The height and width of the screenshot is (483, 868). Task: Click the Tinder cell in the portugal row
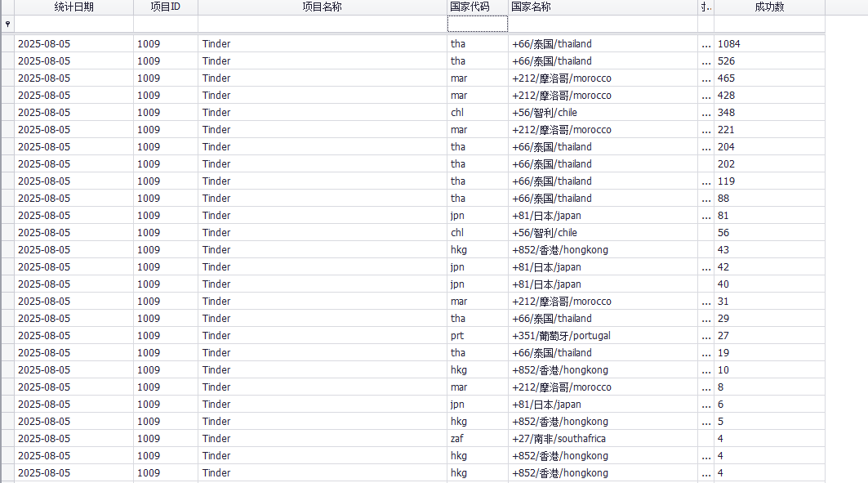coord(323,336)
